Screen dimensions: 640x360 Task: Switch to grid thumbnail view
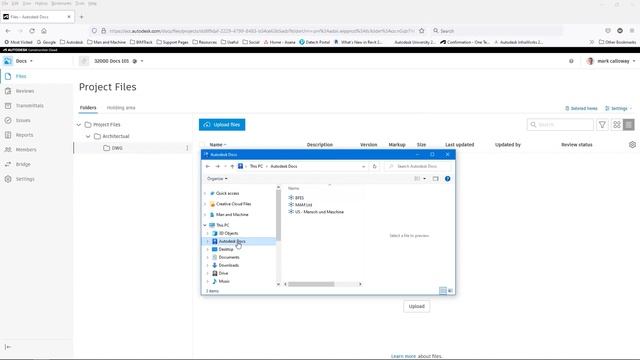point(617,124)
